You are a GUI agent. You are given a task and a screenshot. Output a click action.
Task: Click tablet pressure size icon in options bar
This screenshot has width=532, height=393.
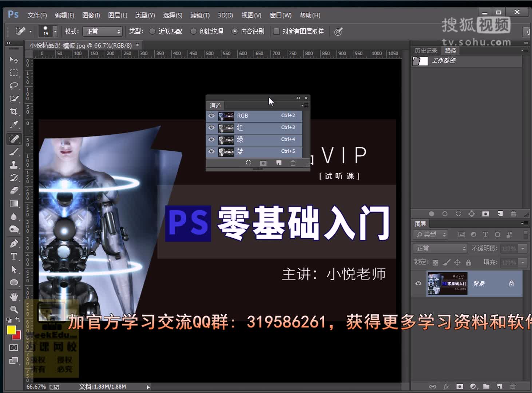pyautogui.click(x=338, y=32)
